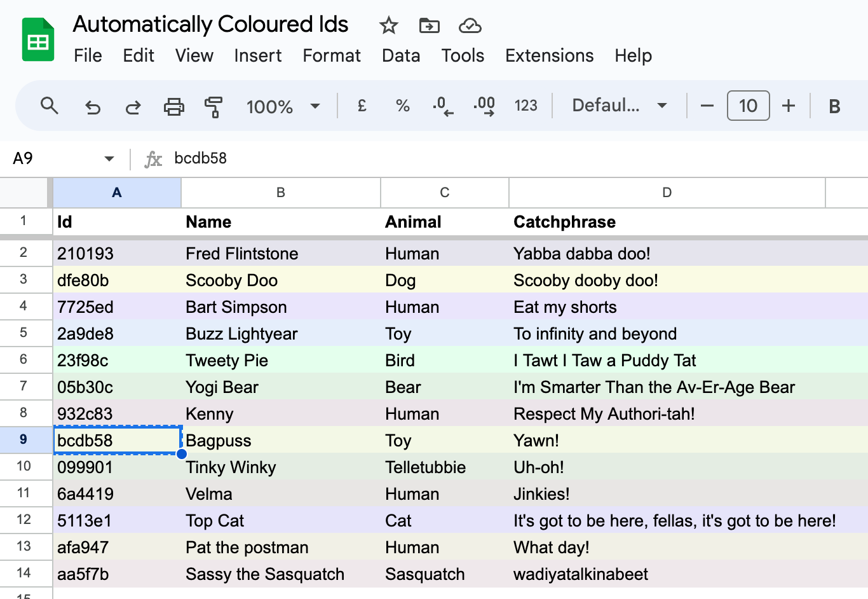Click the redo arrow icon

click(133, 106)
